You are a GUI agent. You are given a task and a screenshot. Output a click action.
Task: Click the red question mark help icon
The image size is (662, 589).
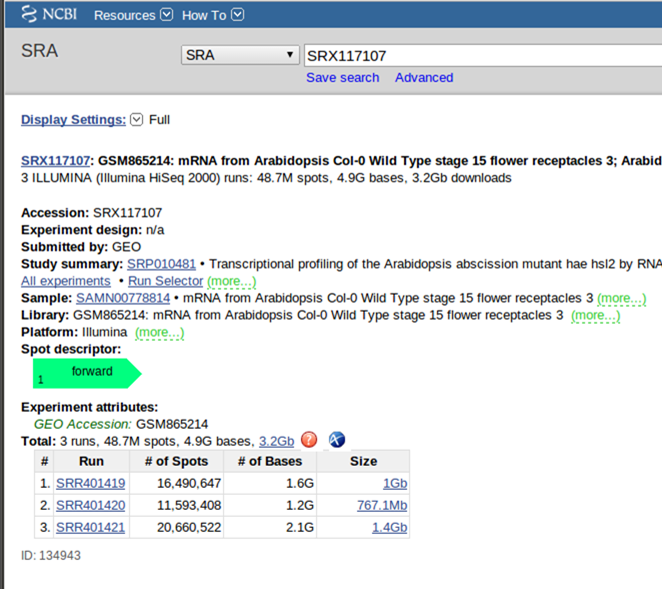[x=309, y=440]
